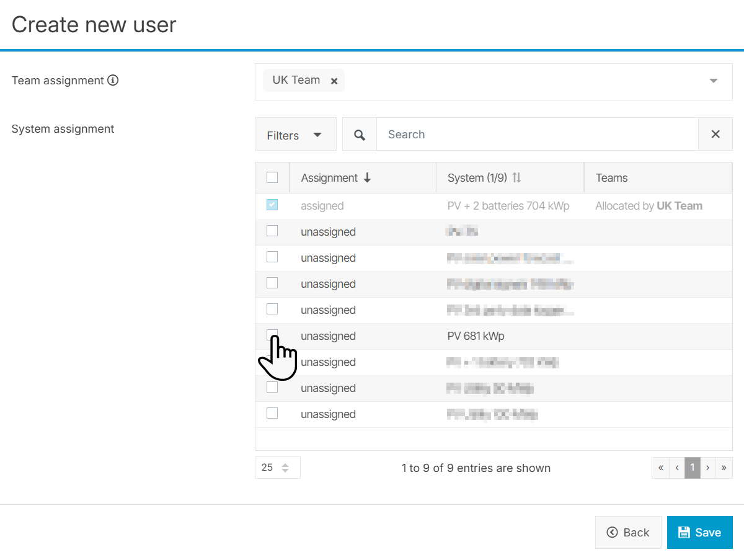Remove the UK Team chip via its X
Screen dimensions: 744x560
click(x=334, y=80)
